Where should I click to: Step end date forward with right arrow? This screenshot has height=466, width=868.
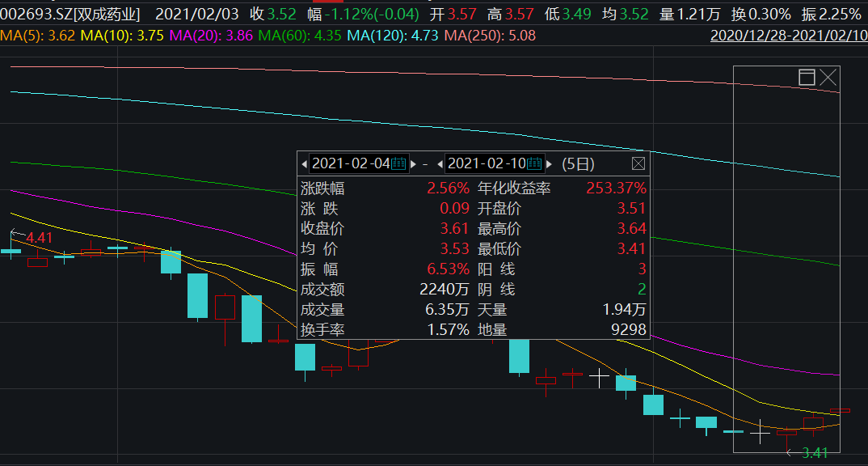click(550, 164)
